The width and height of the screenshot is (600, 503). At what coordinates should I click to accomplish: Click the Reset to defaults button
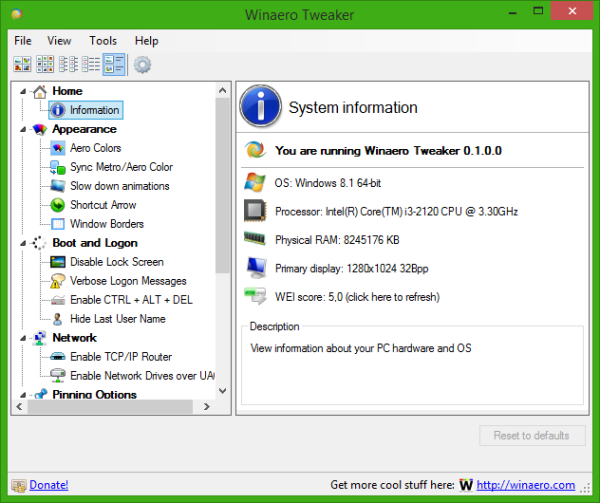click(532, 435)
